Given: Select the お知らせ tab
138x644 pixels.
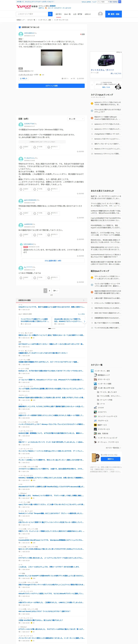Looking at the screenshot, I should (x=88, y=14).
